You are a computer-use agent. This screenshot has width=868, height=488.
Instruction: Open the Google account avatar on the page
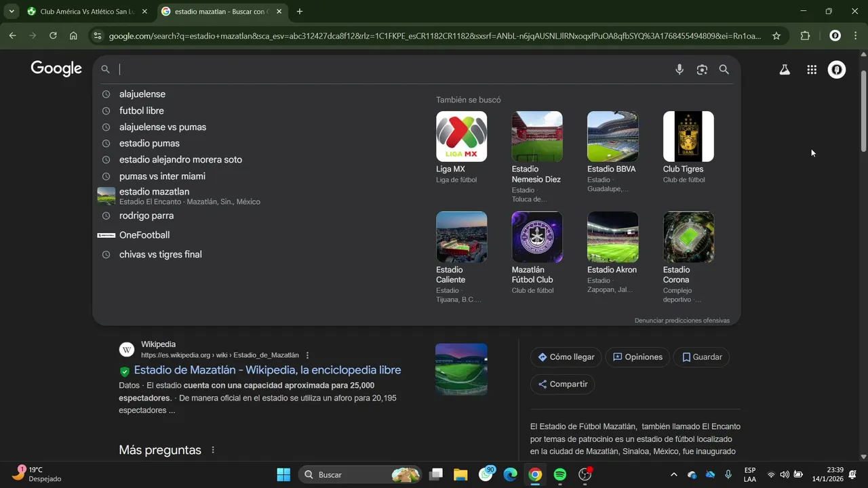pos(837,69)
